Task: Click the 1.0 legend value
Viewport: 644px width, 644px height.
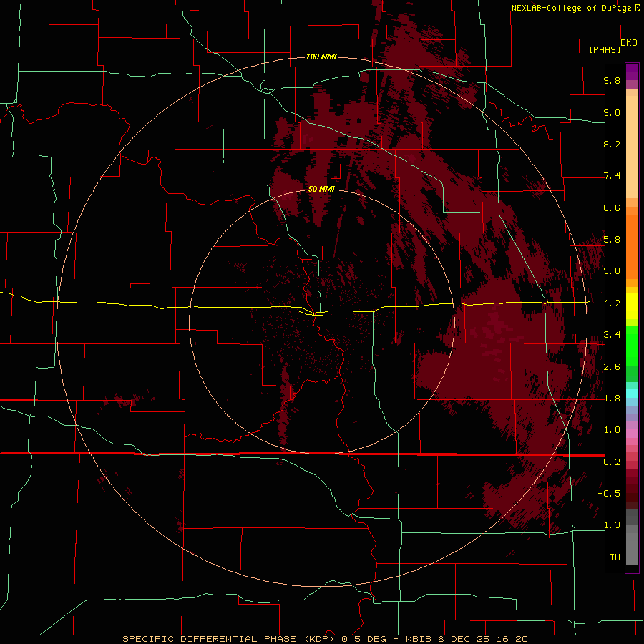Action: (x=612, y=430)
